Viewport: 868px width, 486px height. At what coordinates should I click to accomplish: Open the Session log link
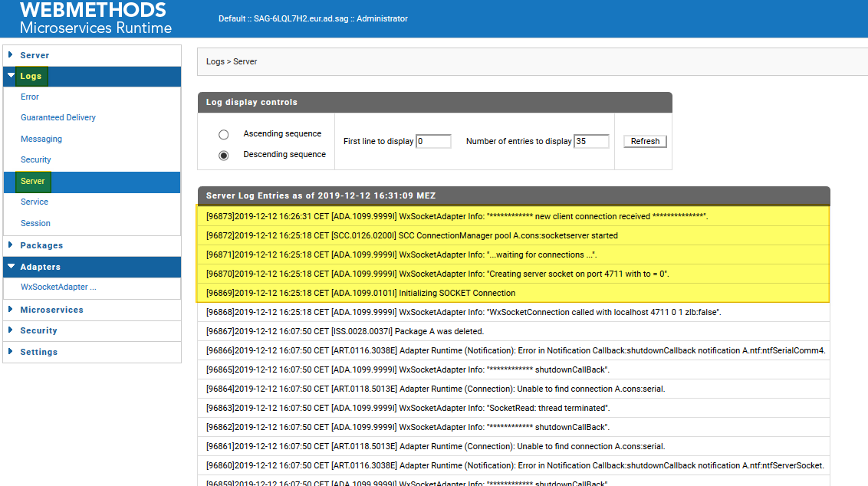click(35, 223)
